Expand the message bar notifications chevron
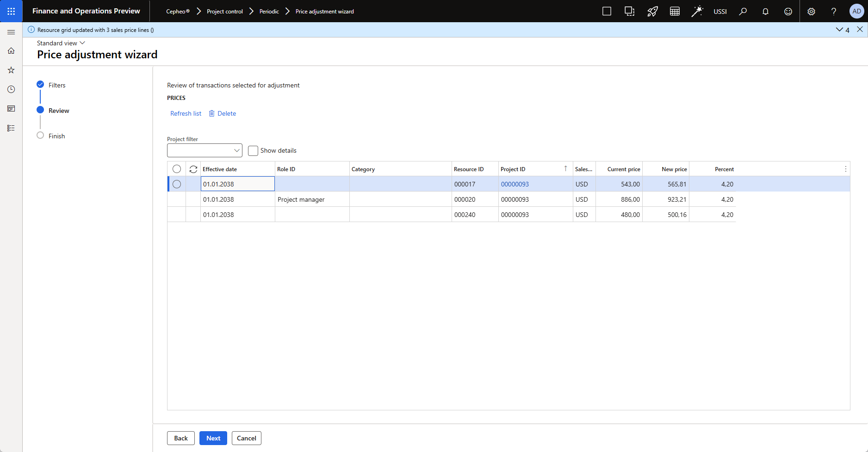The width and height of the screenshot is (868, 452). pyautogui.click(x=839, y=30)
